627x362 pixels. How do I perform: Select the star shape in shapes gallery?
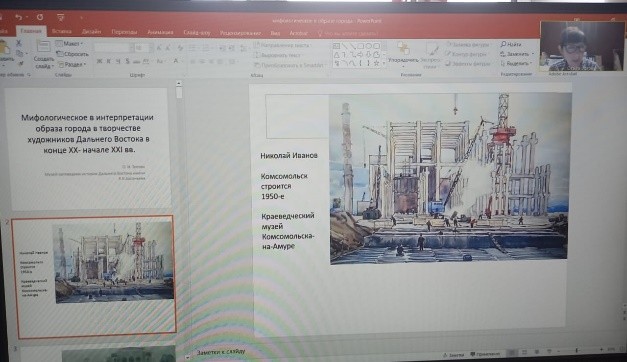coord(376,63)
